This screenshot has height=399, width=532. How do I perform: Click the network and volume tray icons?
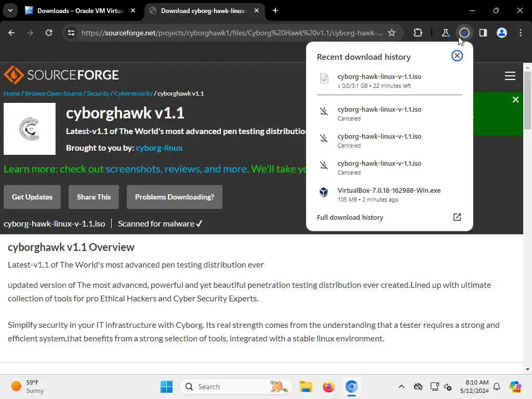click(x=441, y=387)
